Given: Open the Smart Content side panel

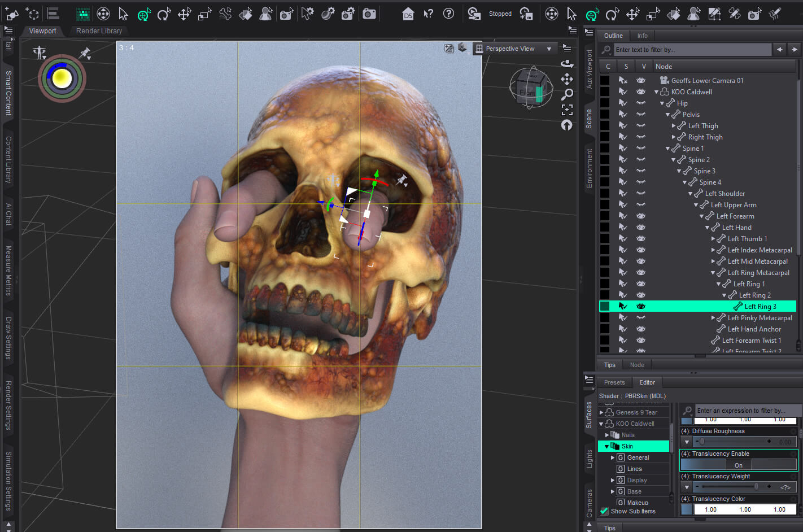Looking at the screenshot, I should [x=8, y=93].
